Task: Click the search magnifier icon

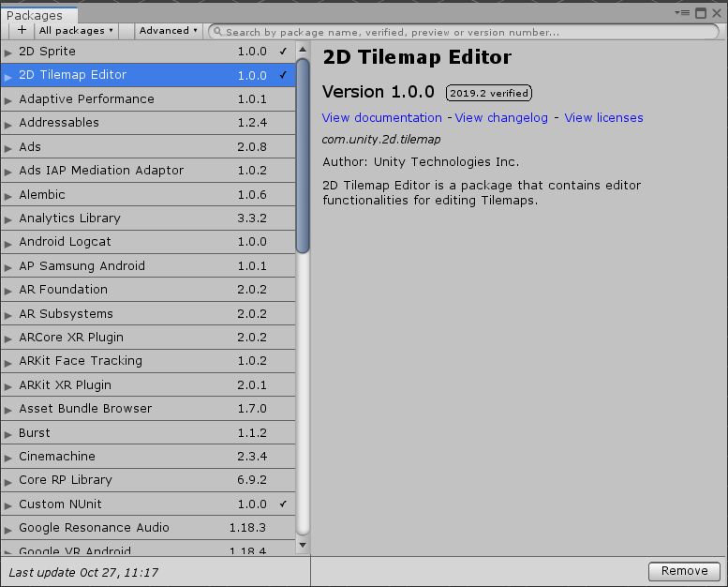Action: (217, 32)
